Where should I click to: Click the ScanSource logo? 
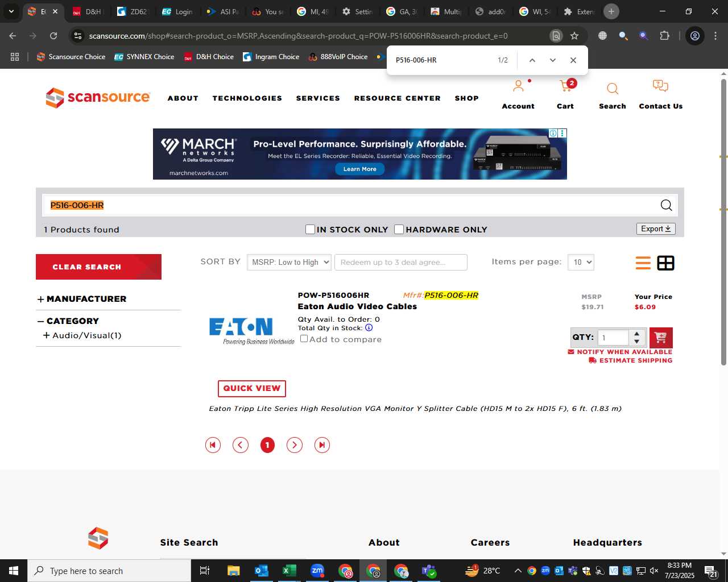click(x=98, y=98)
